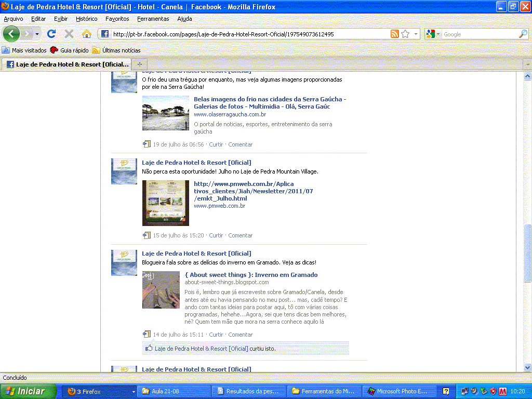Viewport: 532px width, 399px height.
Task: Click the hotel avatar on the Blogueira post
Action: click(124, 263)
